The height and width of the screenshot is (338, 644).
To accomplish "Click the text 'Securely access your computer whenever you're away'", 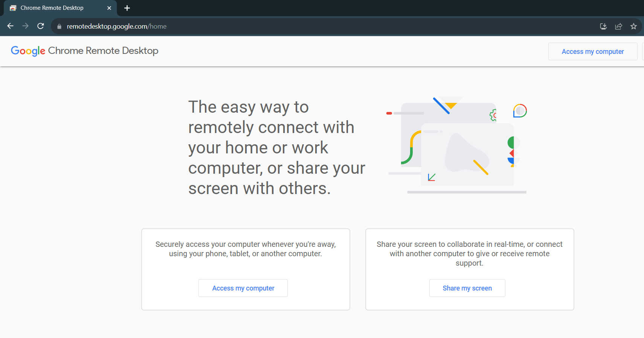I will [245, 244].
